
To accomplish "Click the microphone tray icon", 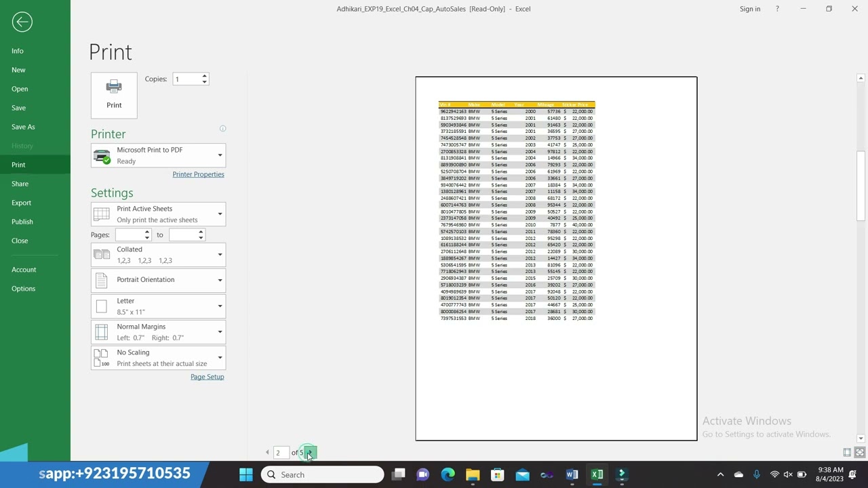I will click(x=757, y=474).
